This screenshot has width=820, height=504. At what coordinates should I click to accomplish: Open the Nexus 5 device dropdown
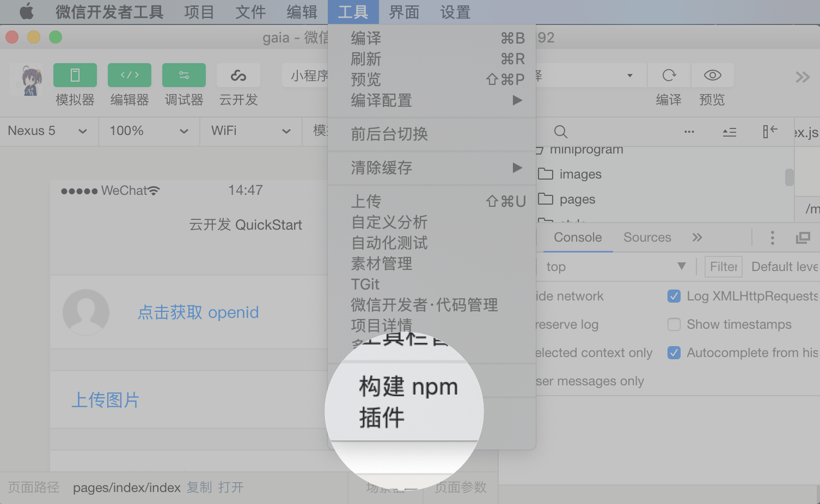(48, 131)
